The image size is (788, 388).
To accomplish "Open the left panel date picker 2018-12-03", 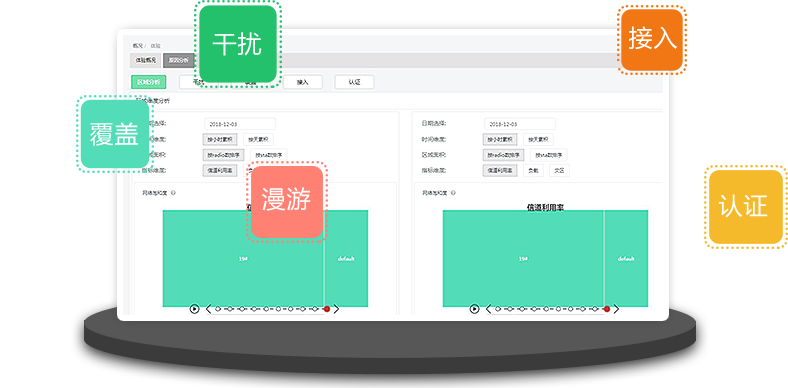I will click(x=240, y=124).
